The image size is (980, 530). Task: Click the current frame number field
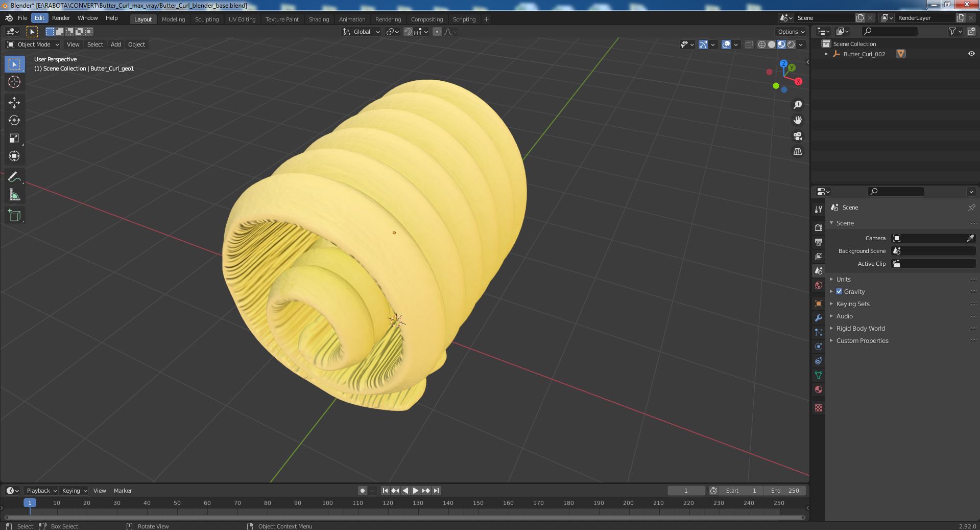[x=686, y=491]
